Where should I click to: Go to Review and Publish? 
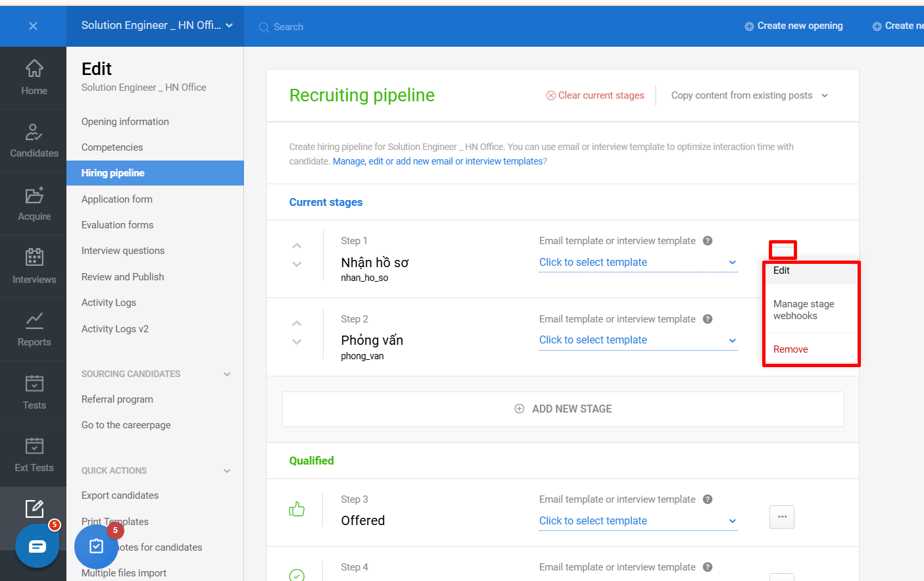point(122,277)
